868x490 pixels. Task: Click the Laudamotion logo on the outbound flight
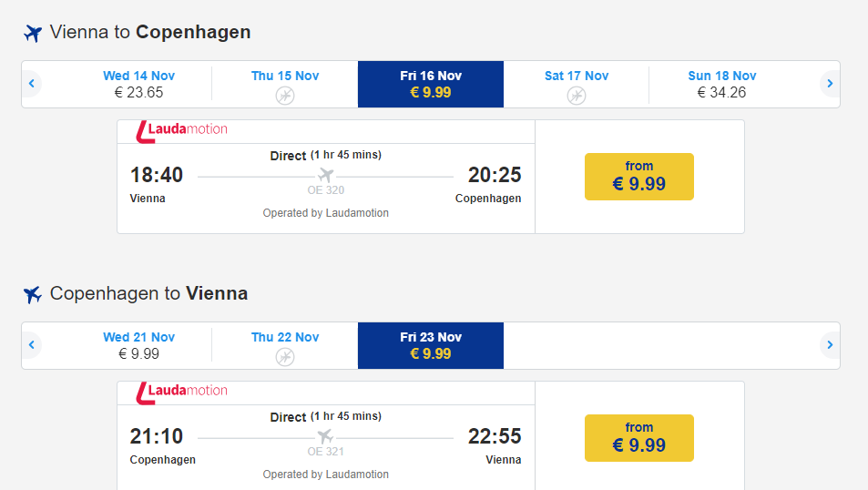[x=182, y=131]
